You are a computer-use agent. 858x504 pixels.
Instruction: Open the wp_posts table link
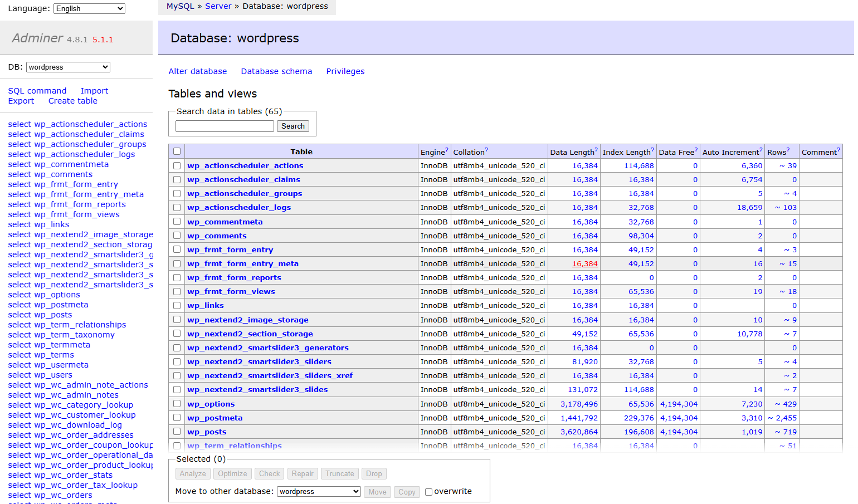click(207, 432)
